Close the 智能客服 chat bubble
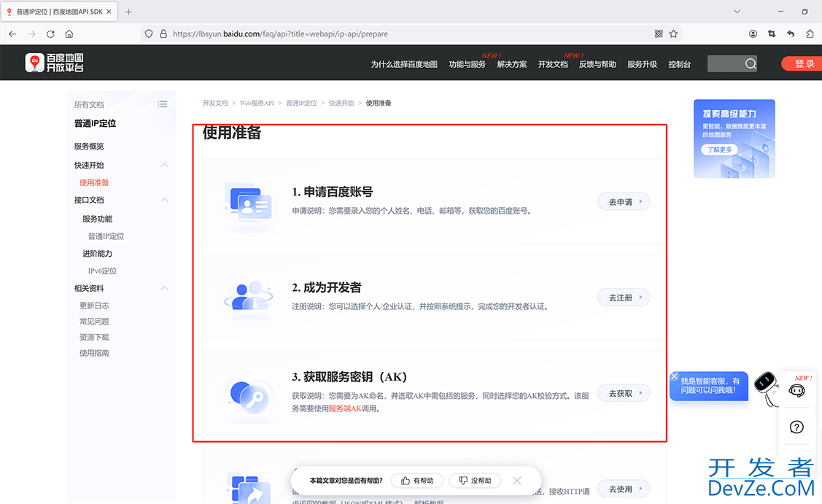Viewport: 822px width, 504px height. pyautogui.click(x=675, y=376)
